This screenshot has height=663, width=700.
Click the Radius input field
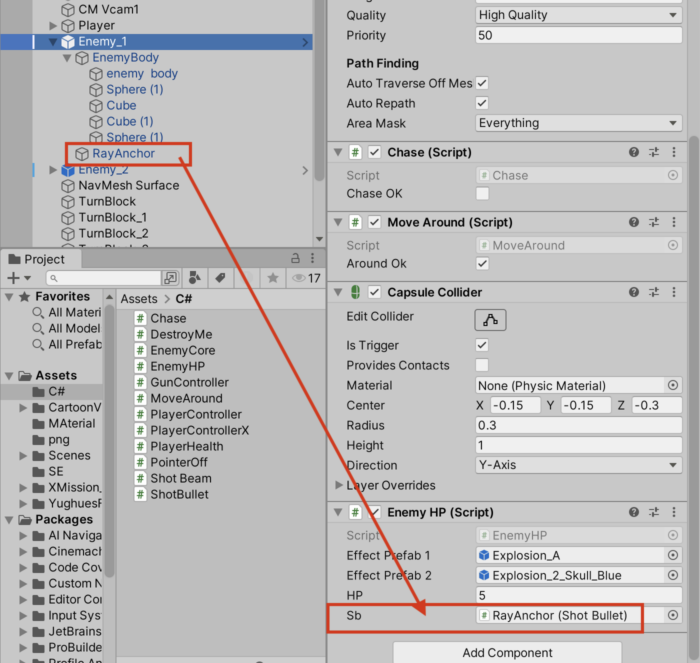point(578,425)
